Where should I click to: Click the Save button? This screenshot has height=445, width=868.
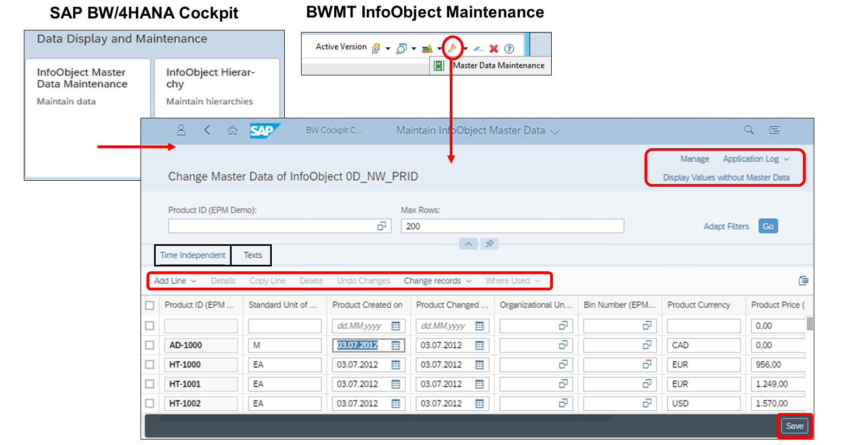pyautogui.click(x=795, y=426)
